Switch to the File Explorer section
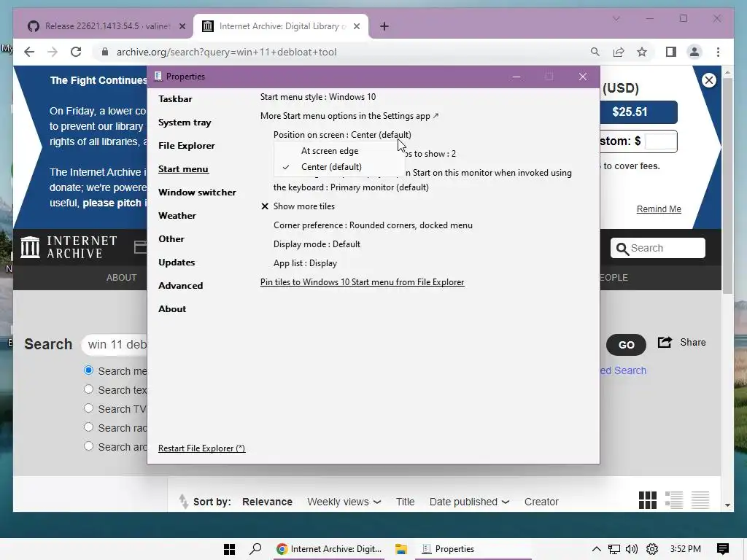This screenshot has height=560, width=747. [186, 146]
